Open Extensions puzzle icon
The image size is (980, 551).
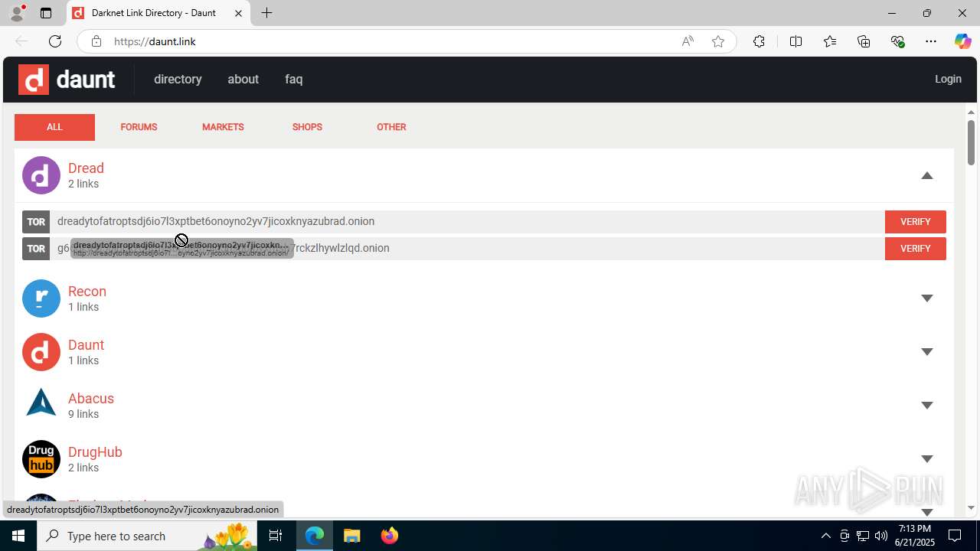click(x=759, y=41)
